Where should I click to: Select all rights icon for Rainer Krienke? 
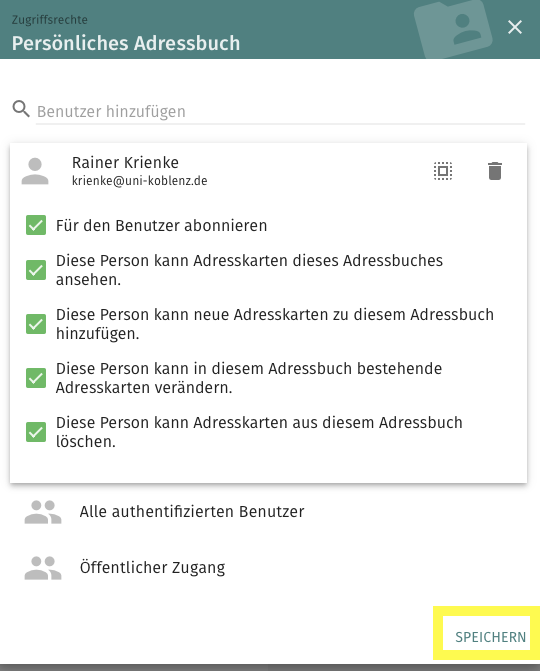pos(443,171)
